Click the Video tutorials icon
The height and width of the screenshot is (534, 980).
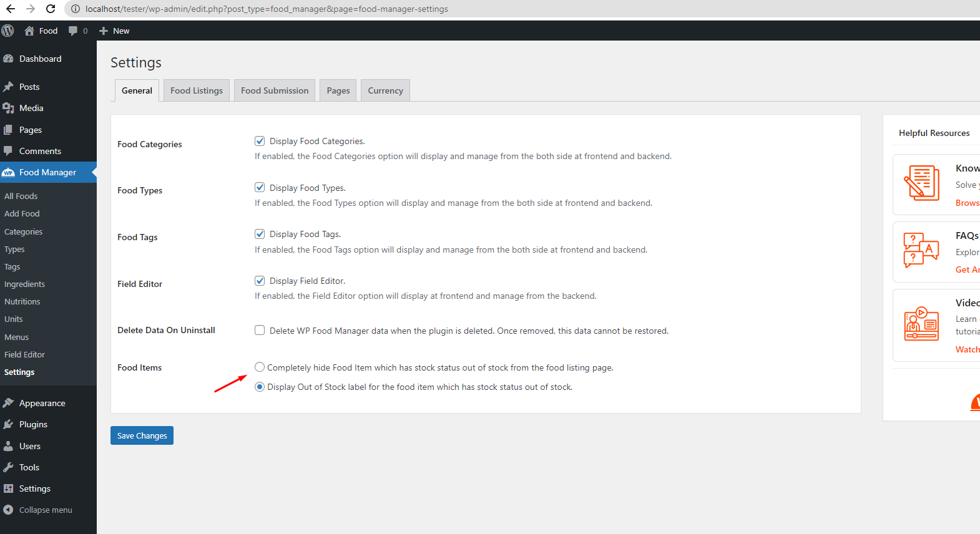pyautogui.click(x=922, y=323)
